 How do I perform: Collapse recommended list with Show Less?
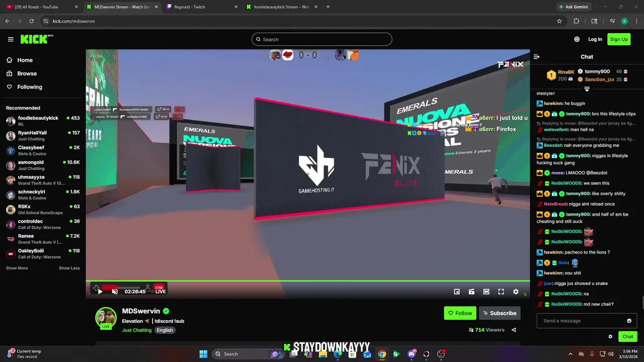pyautogui.click(x=69, y=268)
